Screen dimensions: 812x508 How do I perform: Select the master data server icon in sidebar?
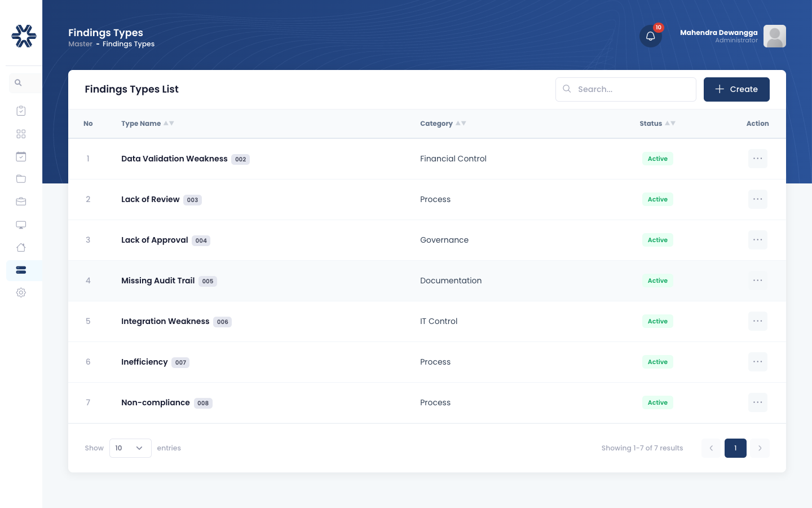point(21,270)
